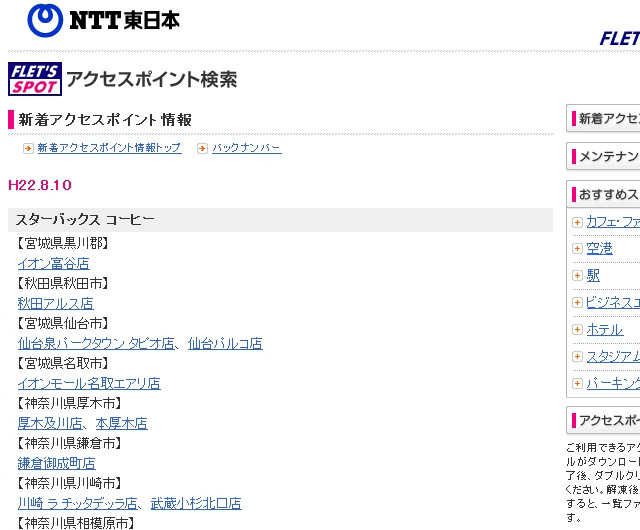Expand the カフェ plus icon
This screenshot has width=640, height=530.
[x=577, y=223]
